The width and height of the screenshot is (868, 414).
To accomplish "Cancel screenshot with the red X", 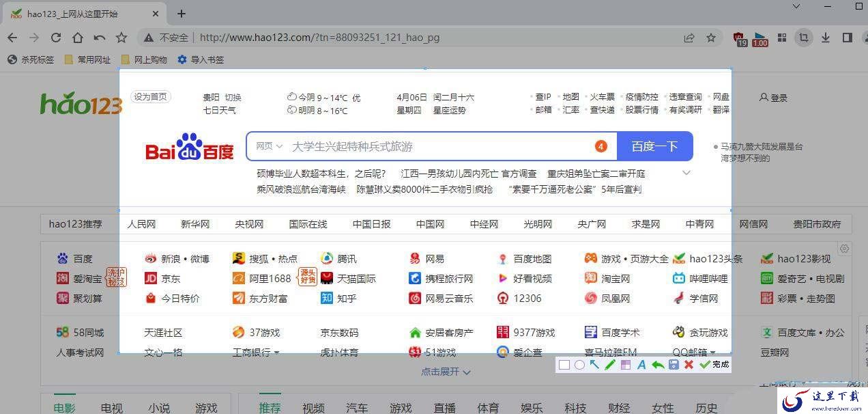I will click(689, 365).
